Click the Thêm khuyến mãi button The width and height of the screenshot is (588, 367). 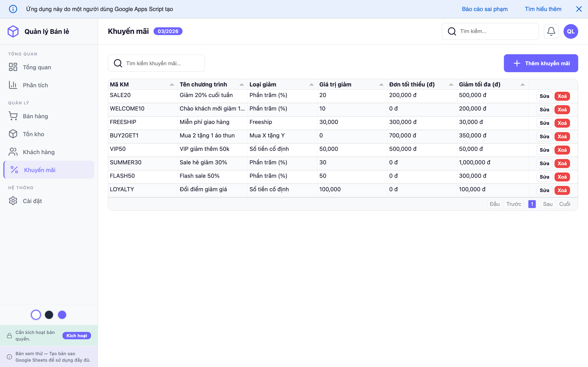(541, 63)
